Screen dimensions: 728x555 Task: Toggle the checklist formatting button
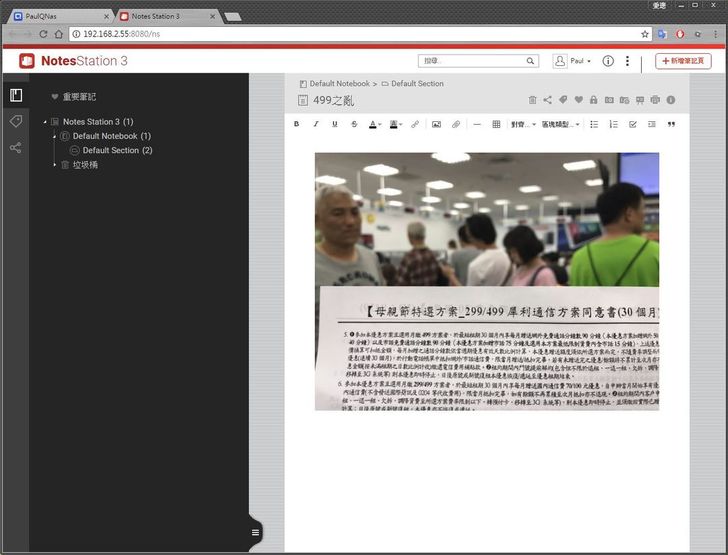pyautogui.click(x=632, y=124)
